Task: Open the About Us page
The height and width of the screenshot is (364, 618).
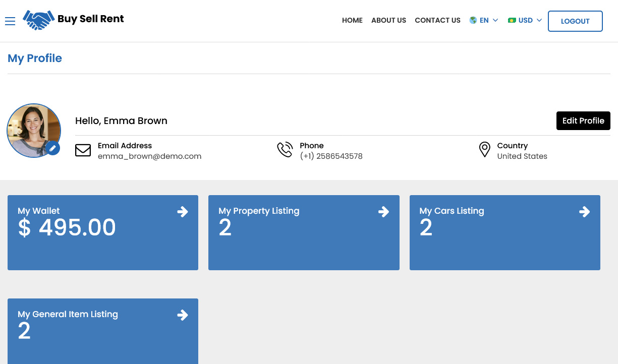Action: coord(388,21)
